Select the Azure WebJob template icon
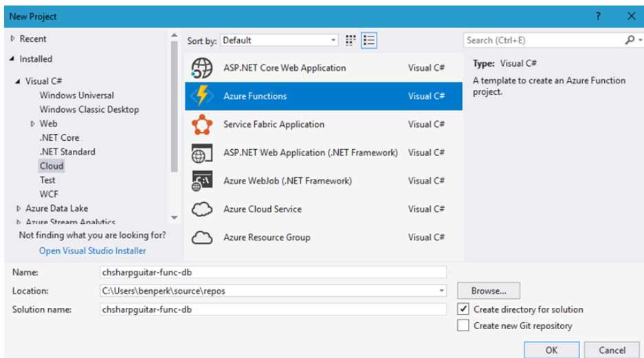 201,181
